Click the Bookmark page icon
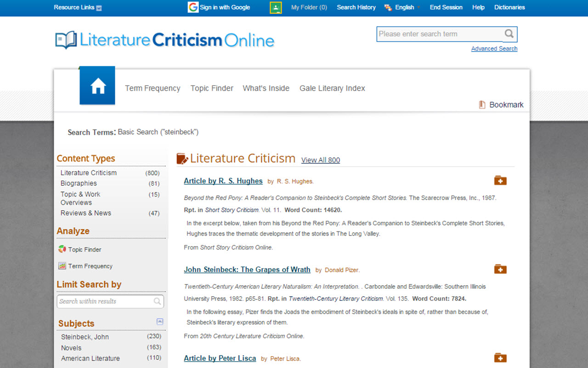 (482, 105)
